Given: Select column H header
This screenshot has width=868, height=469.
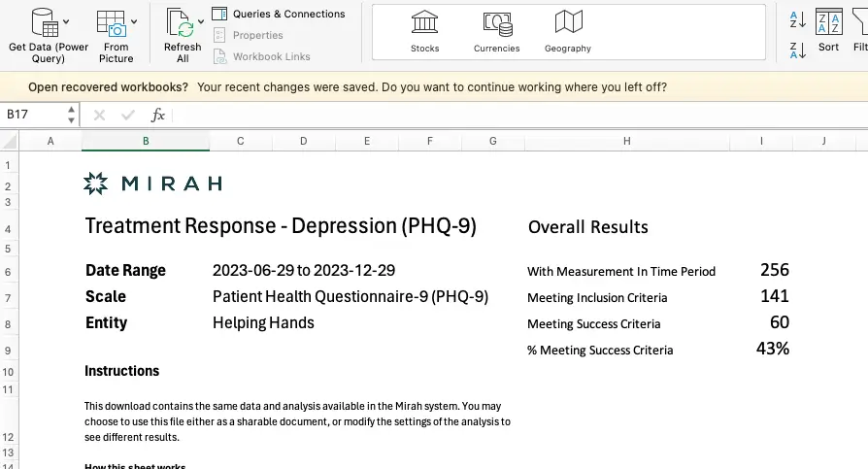Looking at the screenshot, I should (626, 141).
